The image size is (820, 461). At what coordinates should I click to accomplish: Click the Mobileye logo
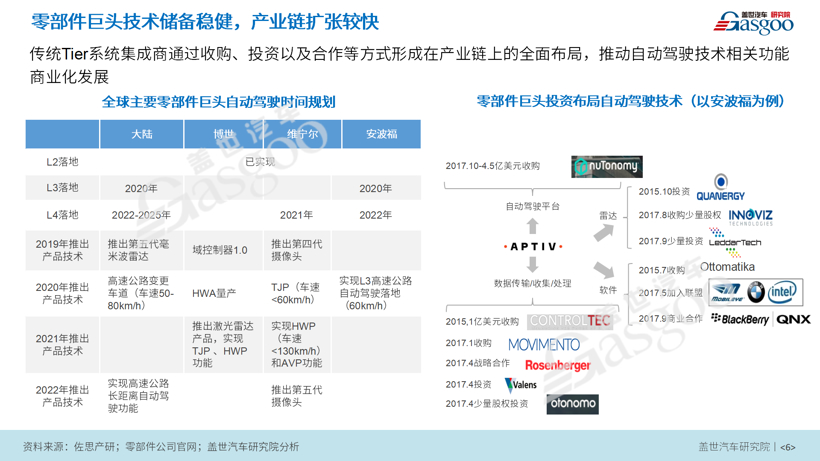(x=727, y=292)
